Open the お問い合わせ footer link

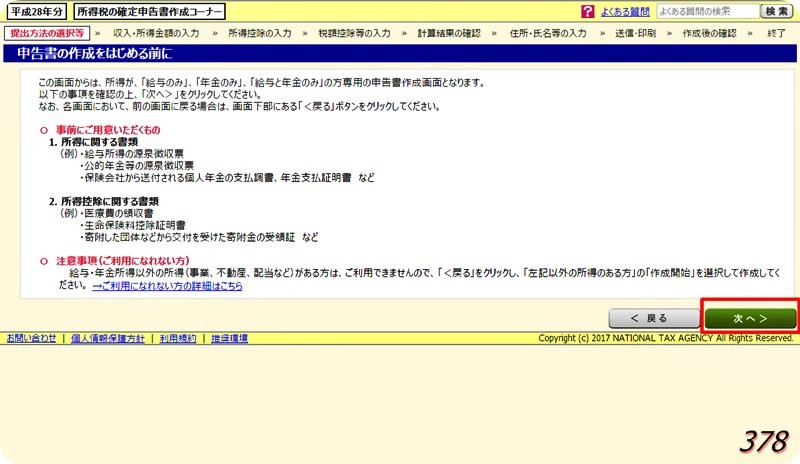pos(31,338)
